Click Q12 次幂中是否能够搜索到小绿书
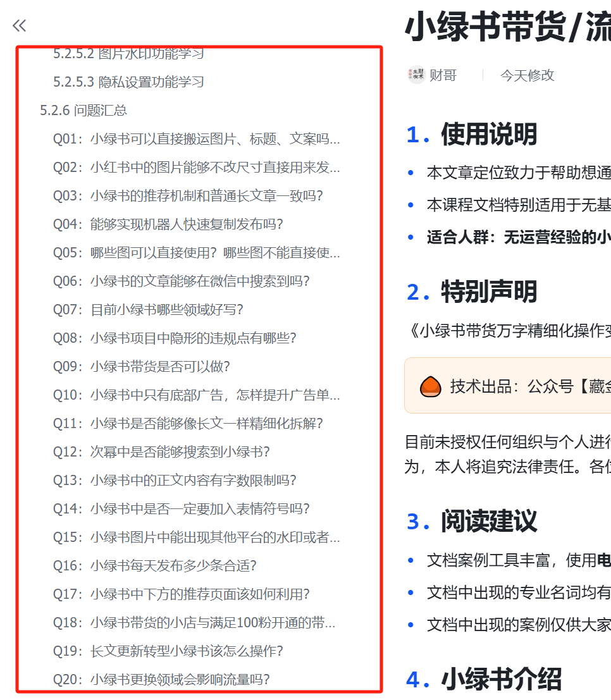The height and width of the screenshot is (700, 611). 161,452
